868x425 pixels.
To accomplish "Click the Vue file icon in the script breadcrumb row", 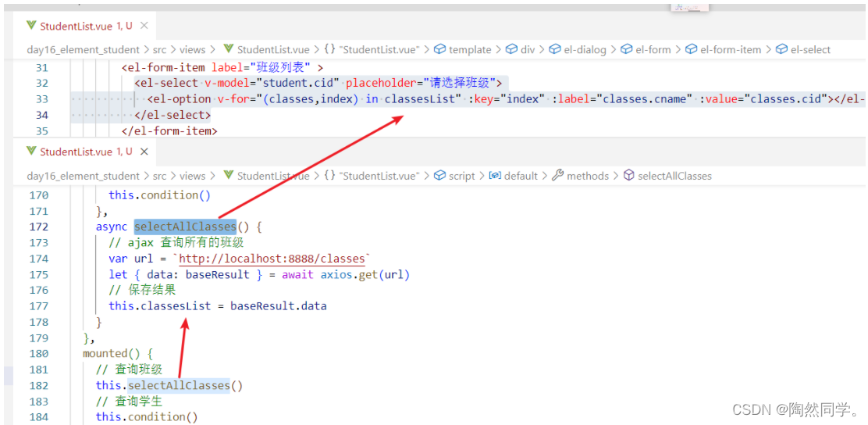I will click(x=227, y=176).
